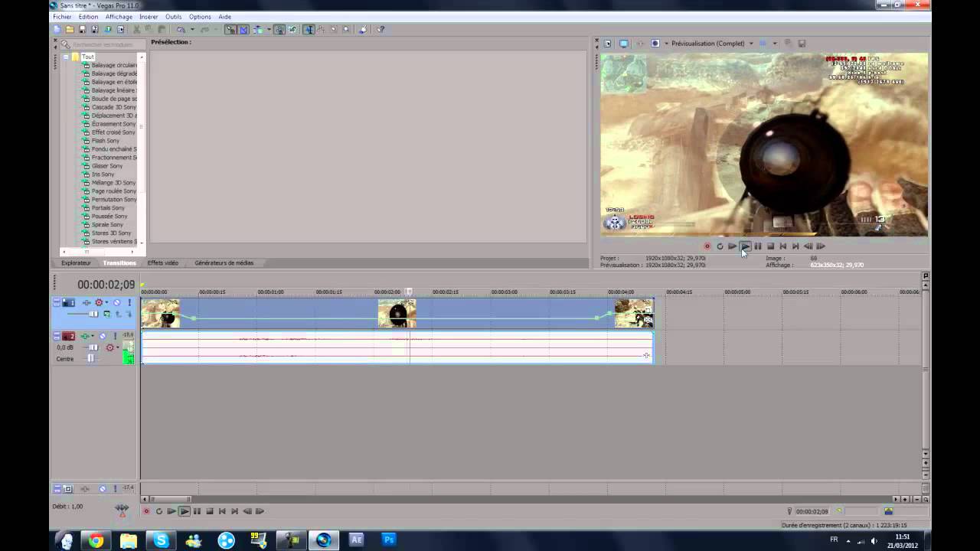Stop playback in the preview window
The image size is (980, 551).
pyautogui.click(x=770, y=246)
